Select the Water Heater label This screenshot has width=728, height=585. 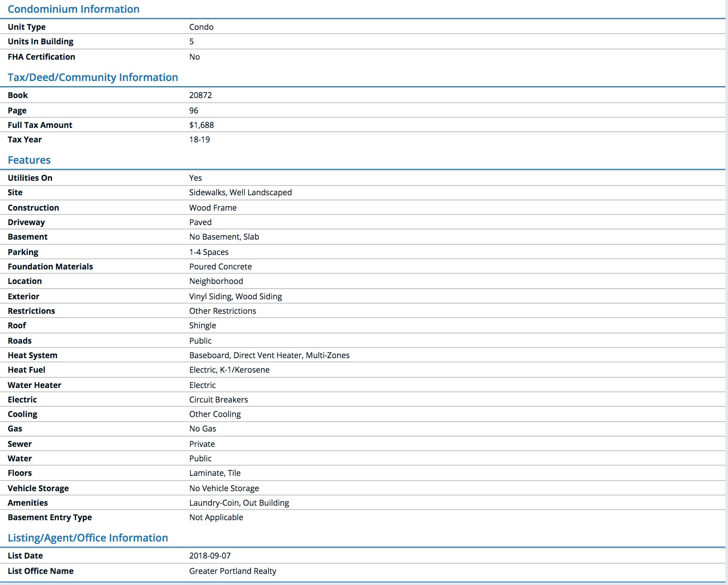(35, 385)
